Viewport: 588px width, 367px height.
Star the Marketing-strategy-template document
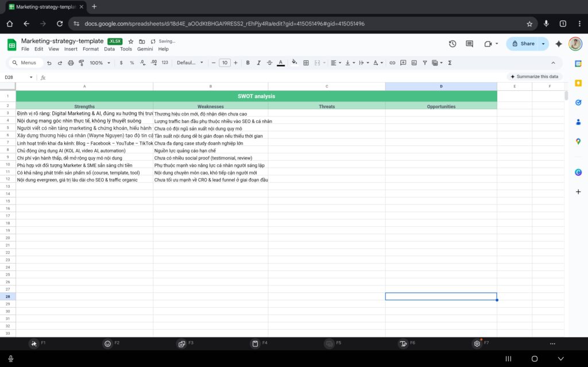tap(131, 41)
